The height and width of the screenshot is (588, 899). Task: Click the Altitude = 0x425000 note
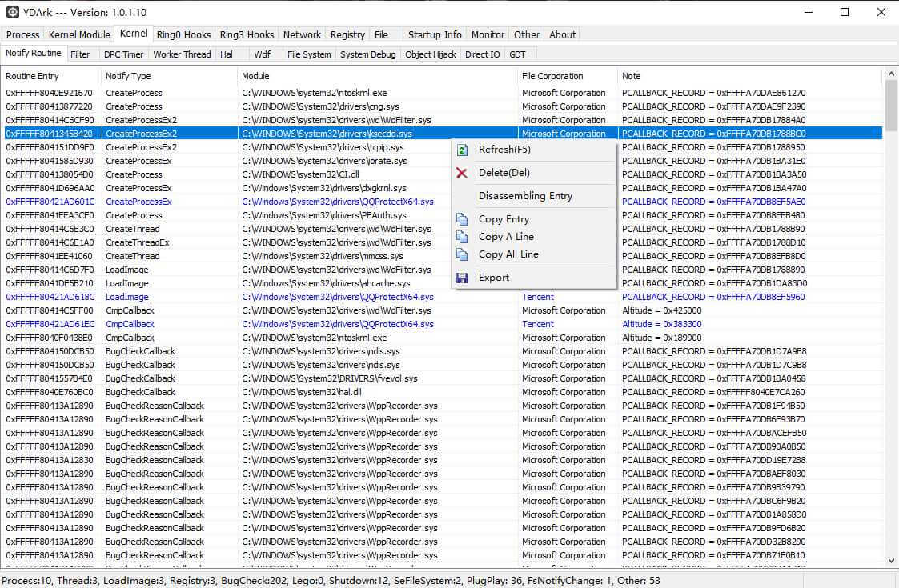pyautogui.click(x=661, y=310)
